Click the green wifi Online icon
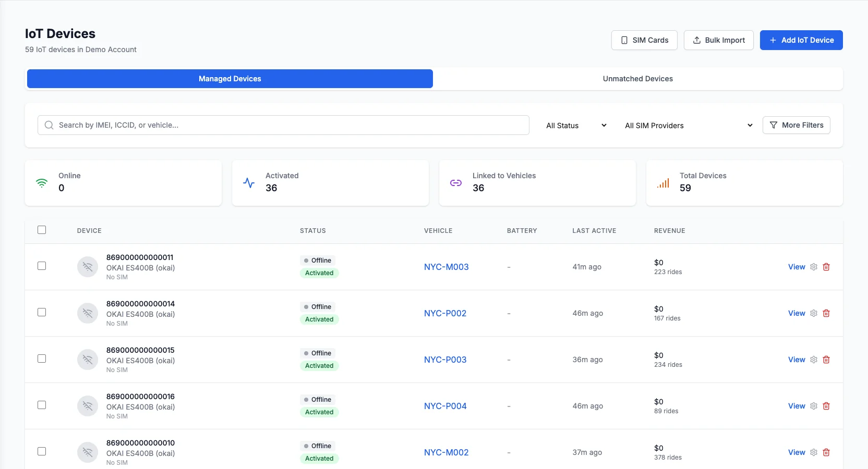 coord(42,183)
